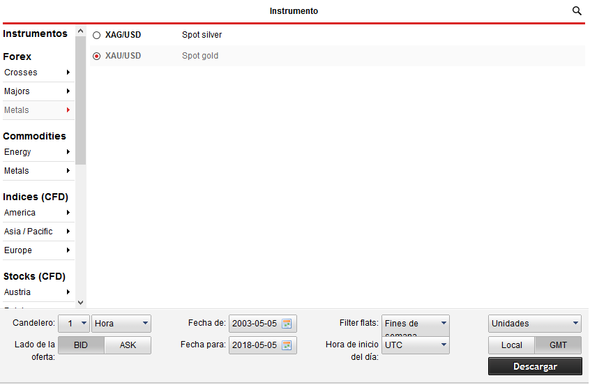The image size is (590, 385).
Task: Expand Commodities Metals category
Action: (x=37, y=171)
